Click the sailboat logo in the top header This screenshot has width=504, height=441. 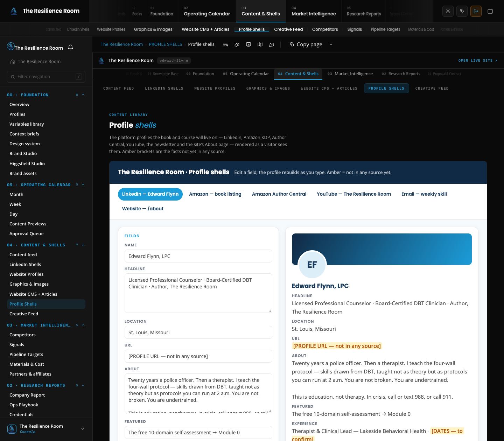[x=14, y=11]
